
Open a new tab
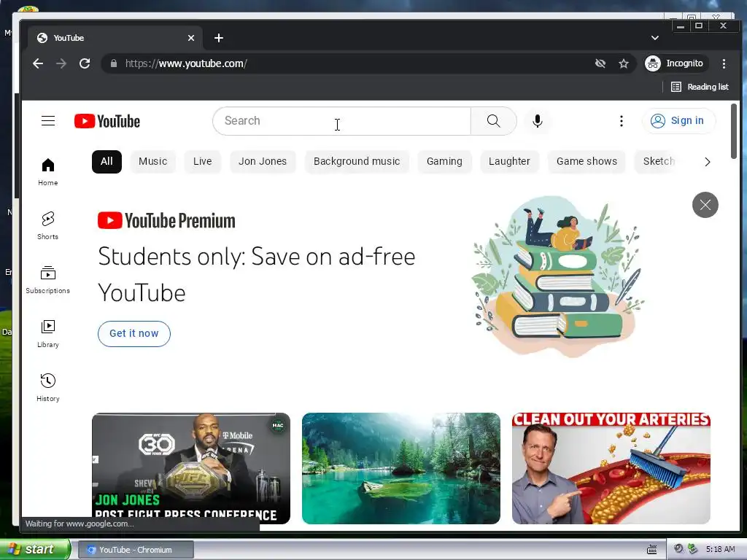point(219,38)
